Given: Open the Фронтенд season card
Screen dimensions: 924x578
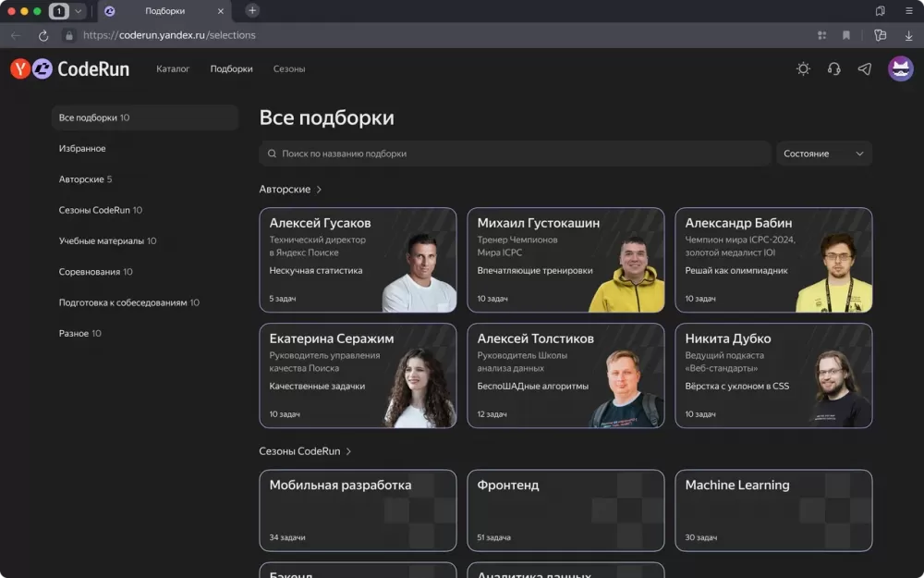Looking at the screenshot, I should click(x=565, y=510).
